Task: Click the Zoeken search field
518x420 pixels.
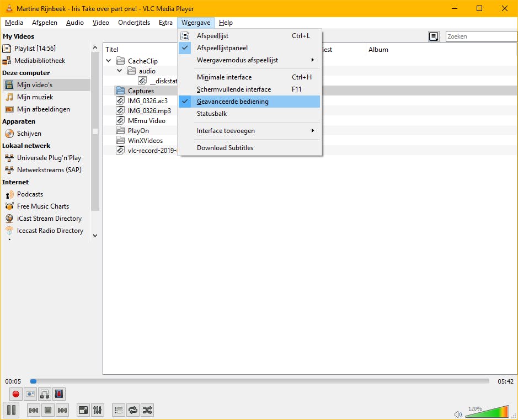Action: [481, 36]
